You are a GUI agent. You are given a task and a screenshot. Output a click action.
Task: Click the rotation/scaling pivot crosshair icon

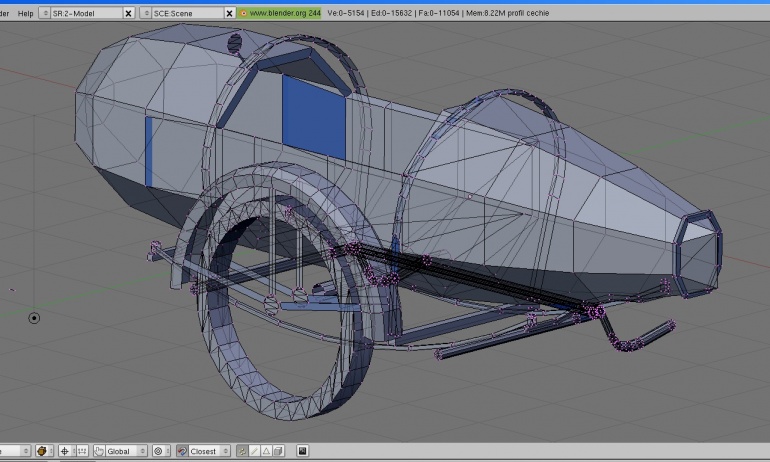coord(65,451)
